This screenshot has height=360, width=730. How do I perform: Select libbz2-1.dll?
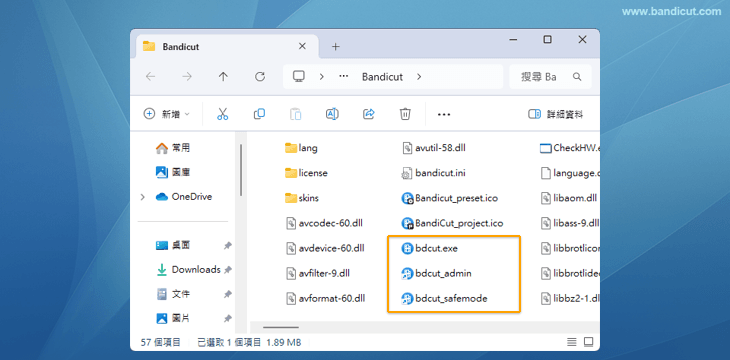point(570,299)
